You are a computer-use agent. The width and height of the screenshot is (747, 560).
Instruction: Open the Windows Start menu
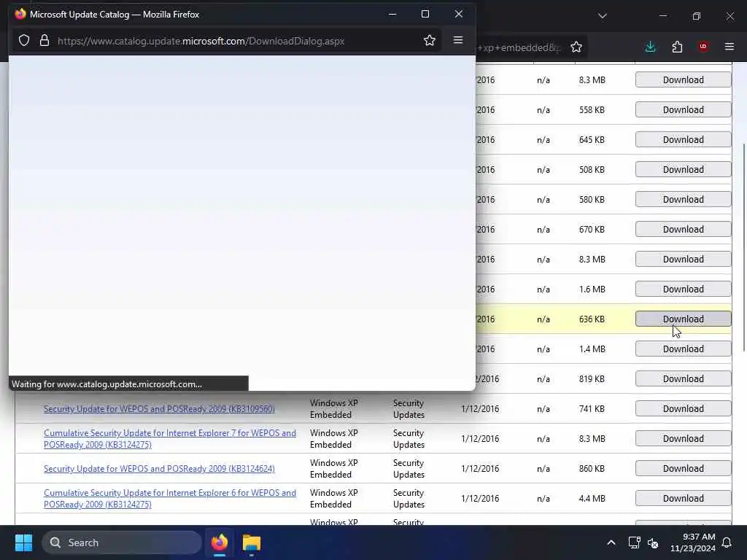tap(23, 542)
